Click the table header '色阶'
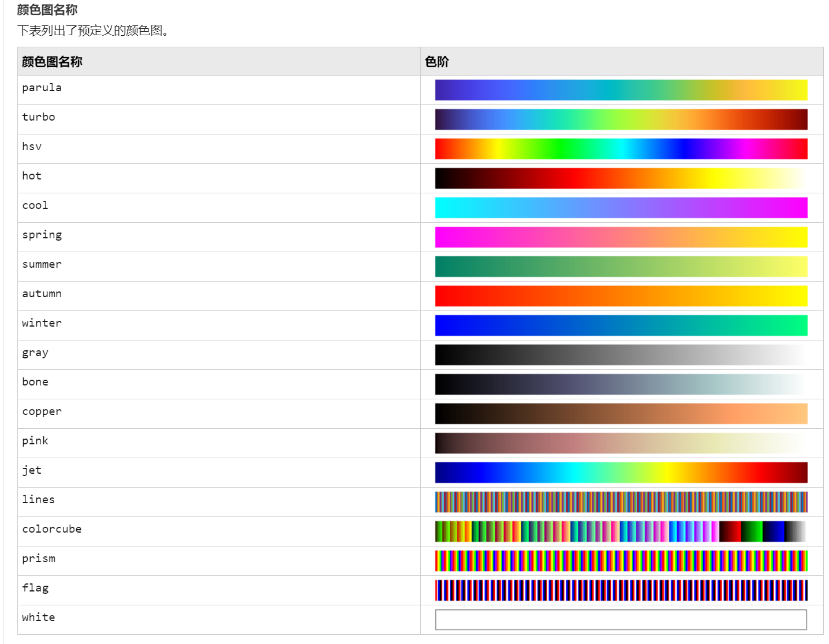Viewport: 829px width, 644px height. coord(437,62)
